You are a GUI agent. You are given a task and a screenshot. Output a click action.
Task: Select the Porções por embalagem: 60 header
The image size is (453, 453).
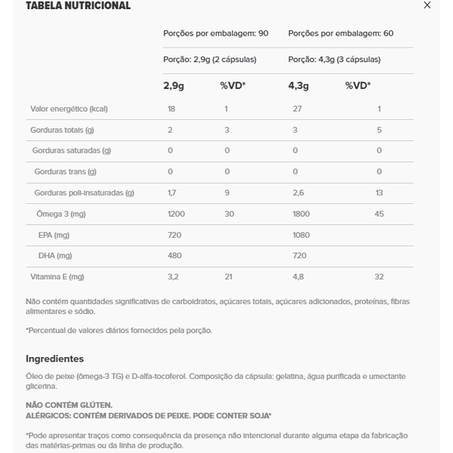click(341, 33)
